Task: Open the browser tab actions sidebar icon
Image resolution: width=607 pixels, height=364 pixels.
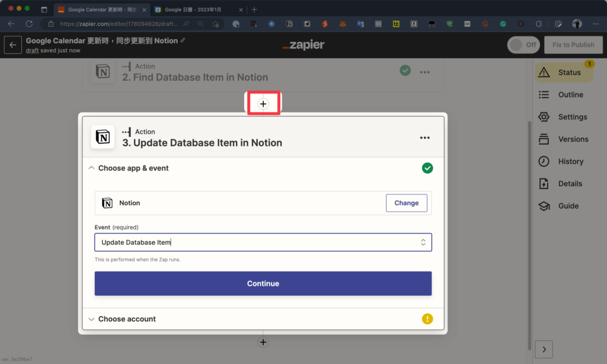Action: pyautogui.click(x=44, y=9)
